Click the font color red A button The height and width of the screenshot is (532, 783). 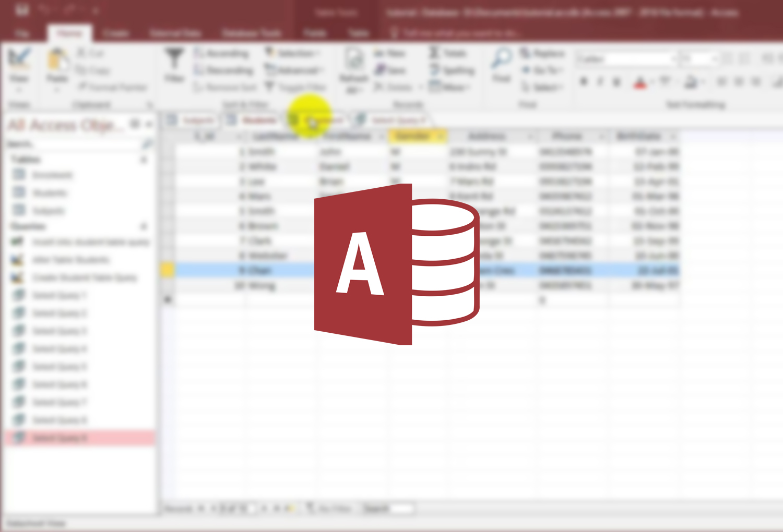point(640,82)
